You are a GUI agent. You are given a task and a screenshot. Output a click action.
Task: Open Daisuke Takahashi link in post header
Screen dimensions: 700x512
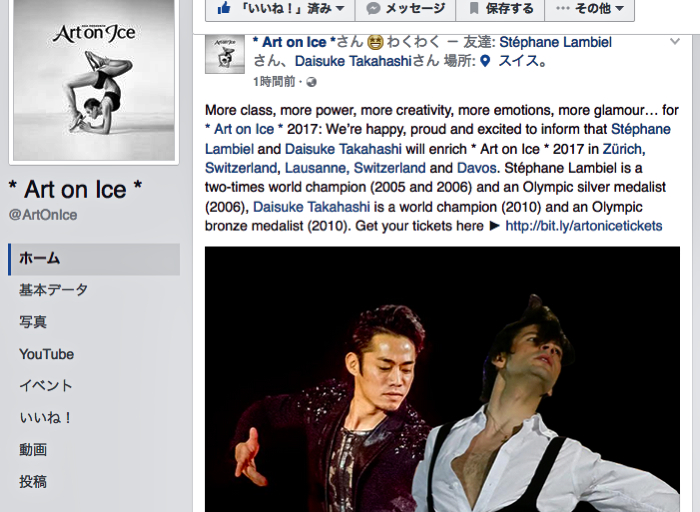353,61
